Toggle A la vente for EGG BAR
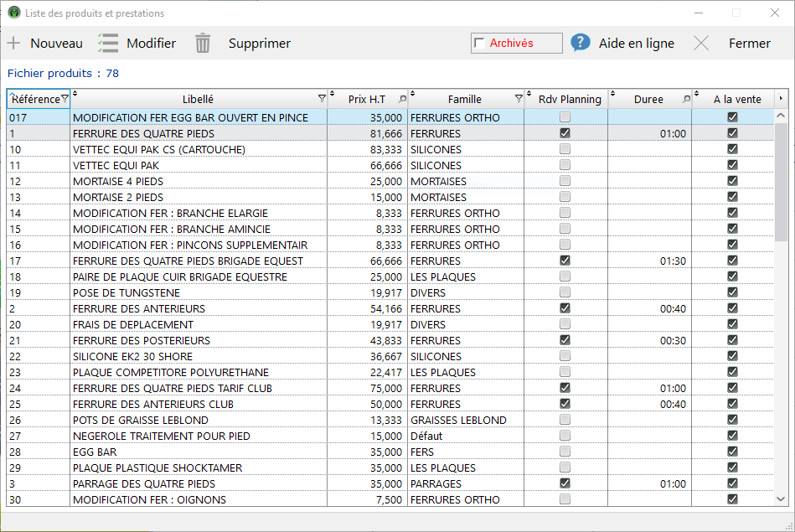Image resolution: width=795 pixels, height=532 pixels. click(732, 452)
